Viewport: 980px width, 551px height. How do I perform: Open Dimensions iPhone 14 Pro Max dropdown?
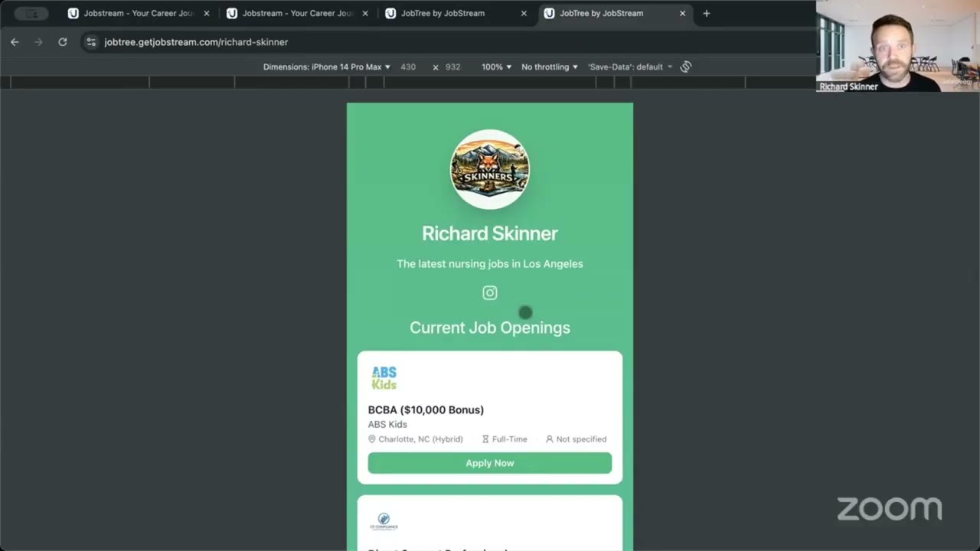pos(327,67)
